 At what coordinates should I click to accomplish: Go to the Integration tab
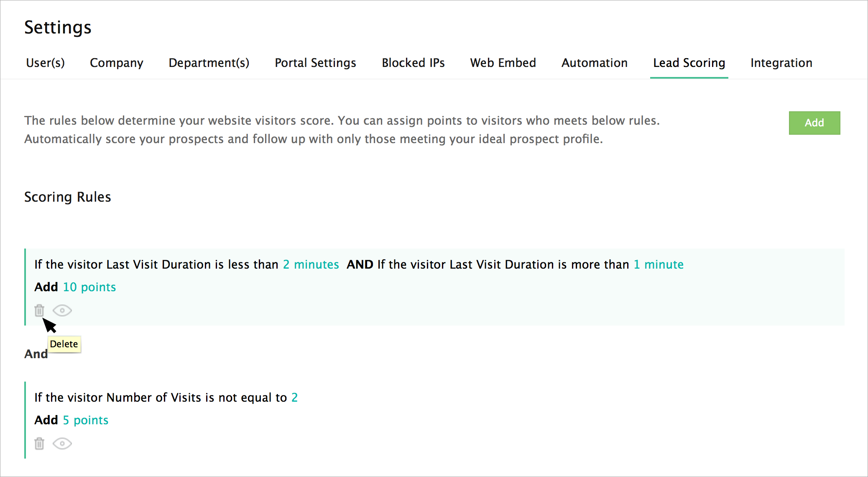pos(781,63)
